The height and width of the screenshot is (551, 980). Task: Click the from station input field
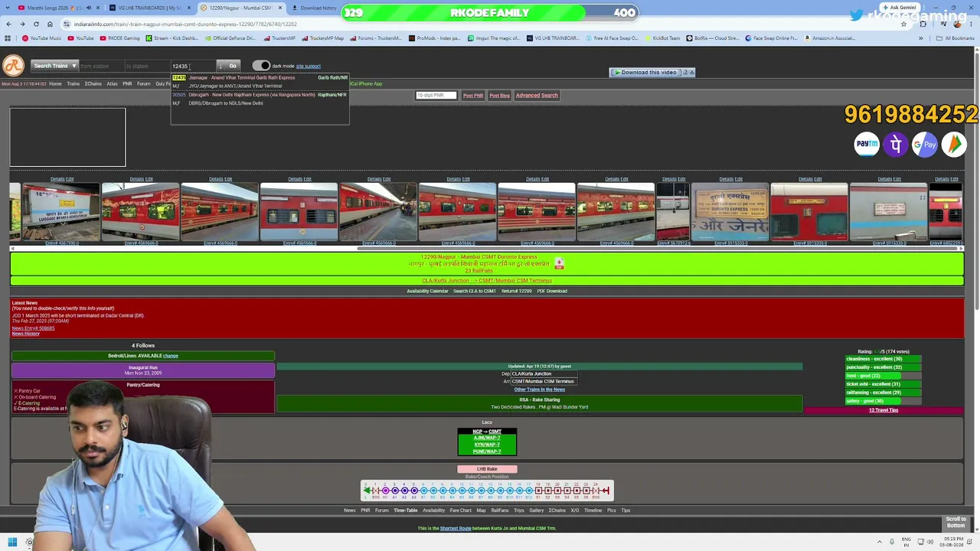point(100,67)
